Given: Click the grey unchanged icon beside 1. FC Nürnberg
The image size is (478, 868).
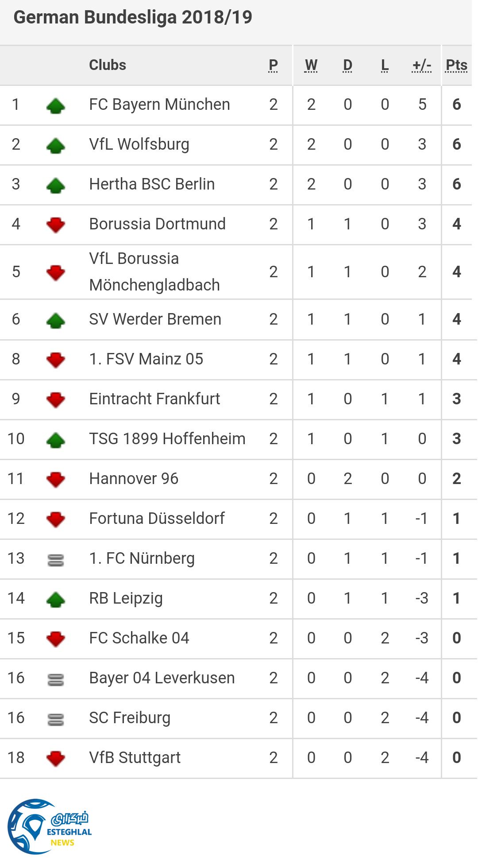Looking at the screenshot, I should point(56,560).
